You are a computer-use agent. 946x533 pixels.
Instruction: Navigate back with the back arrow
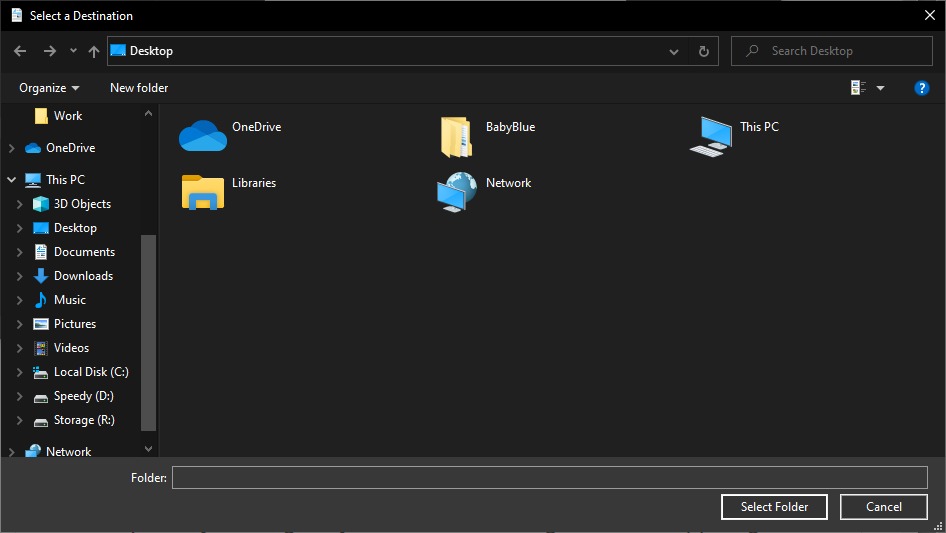pos(20,51)
